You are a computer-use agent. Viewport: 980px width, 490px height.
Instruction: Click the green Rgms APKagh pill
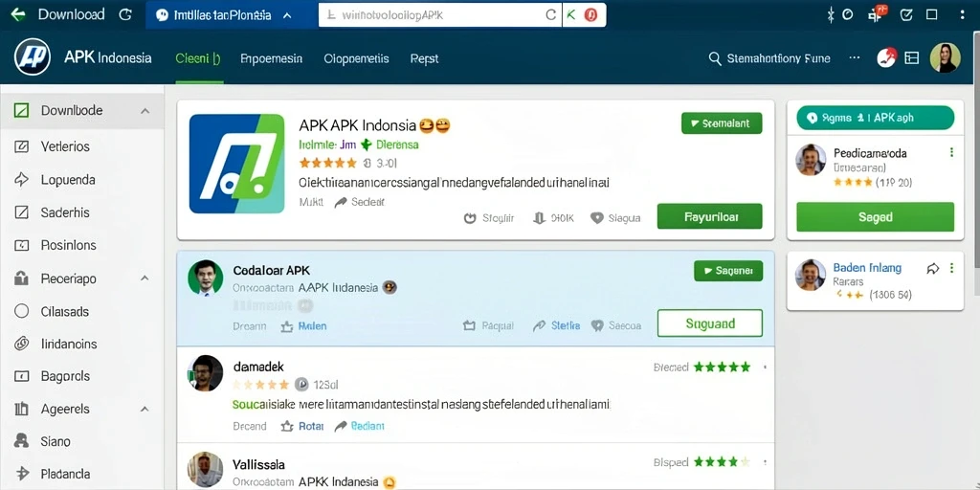pos(875,118)
